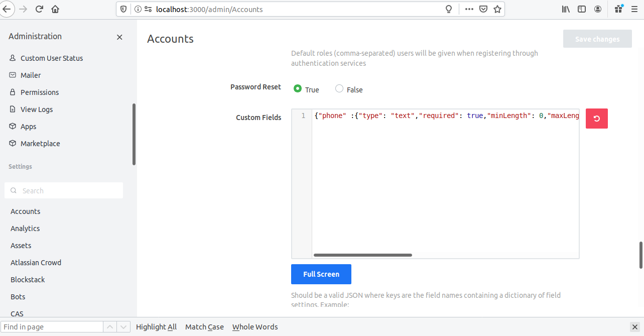Reset Custom Fields with the red undo button
The image size is (644, 336).
pos(597,119)
